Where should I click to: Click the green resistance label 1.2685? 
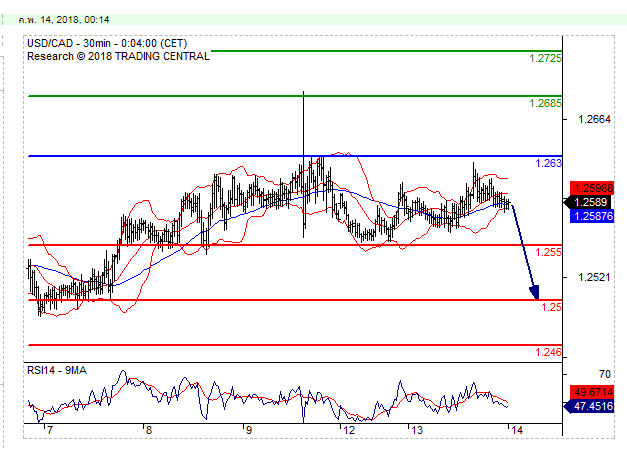pyautogui.click(x=545, y=103)
